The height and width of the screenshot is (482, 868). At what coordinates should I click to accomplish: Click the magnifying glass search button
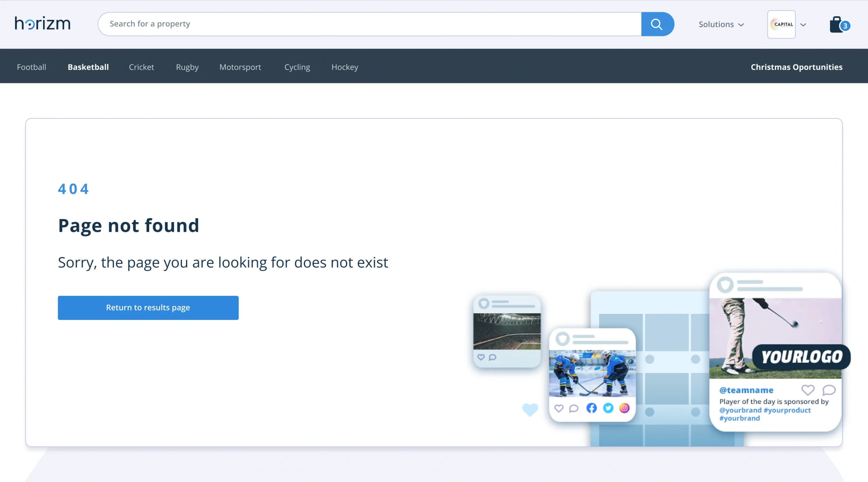[657, 24]
